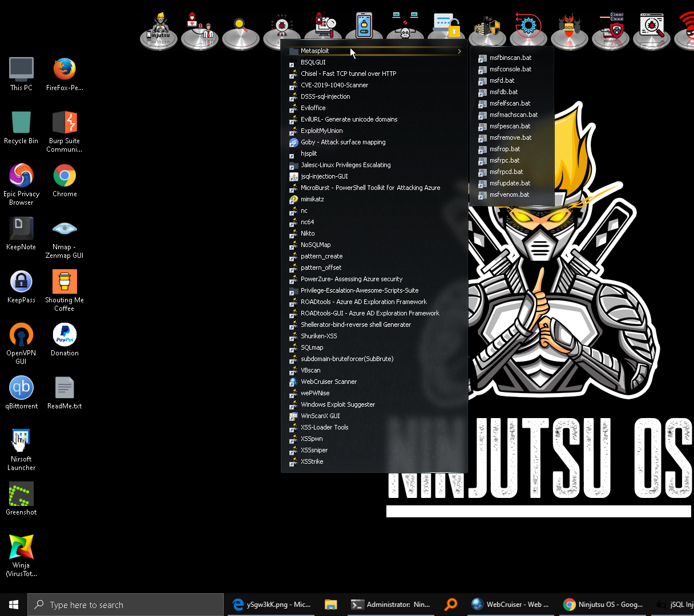694x616 pixels.
Task: Select mimikatz in the exploitation menu
Action: (x=312, y=199)
